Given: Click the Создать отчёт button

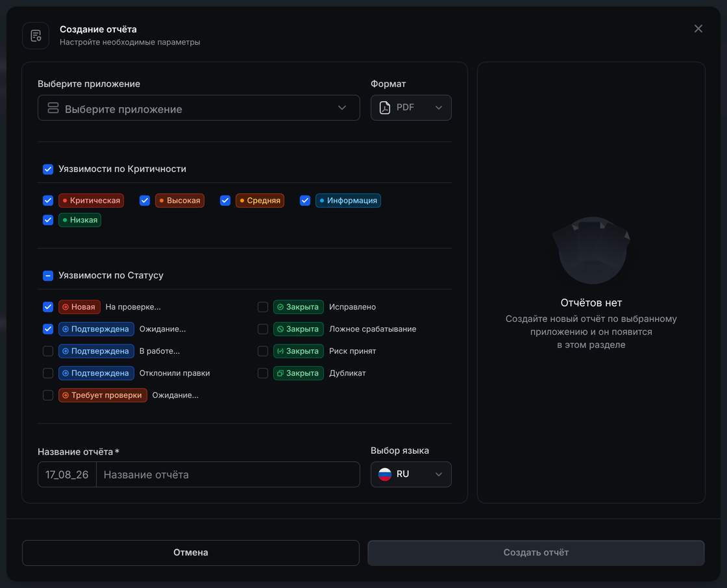Looking at the screenshot, I should tap(536, 553).
